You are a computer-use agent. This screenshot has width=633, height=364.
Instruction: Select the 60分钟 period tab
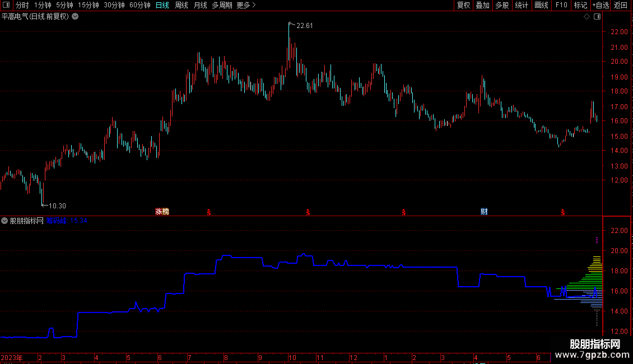(140, 5)
